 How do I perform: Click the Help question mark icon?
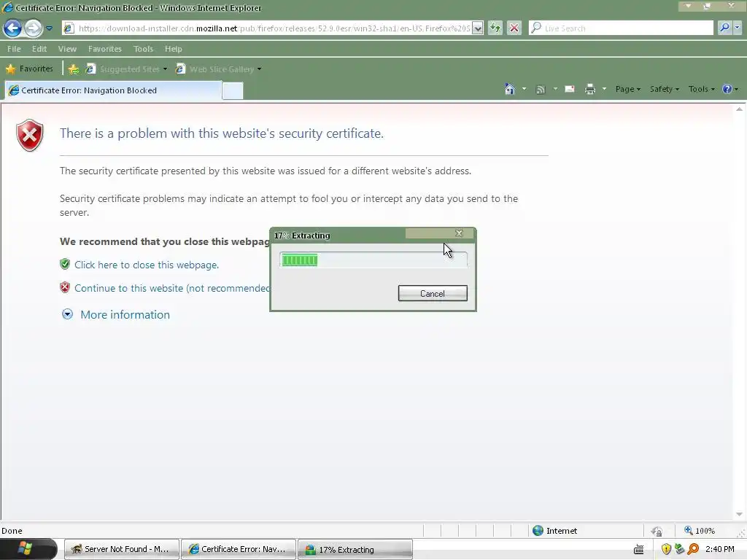point(727,89)
